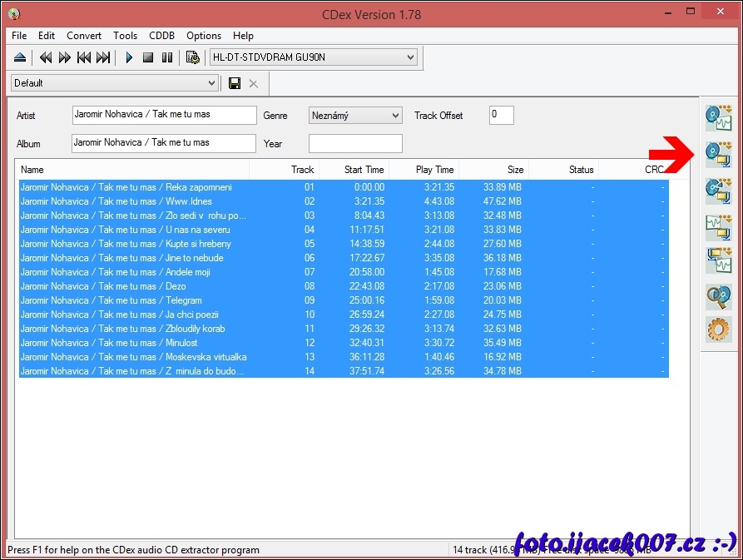Query remote CDDB with magnifier icon
The height and width of the screenshot is (560, 743).
coord(717,296)
